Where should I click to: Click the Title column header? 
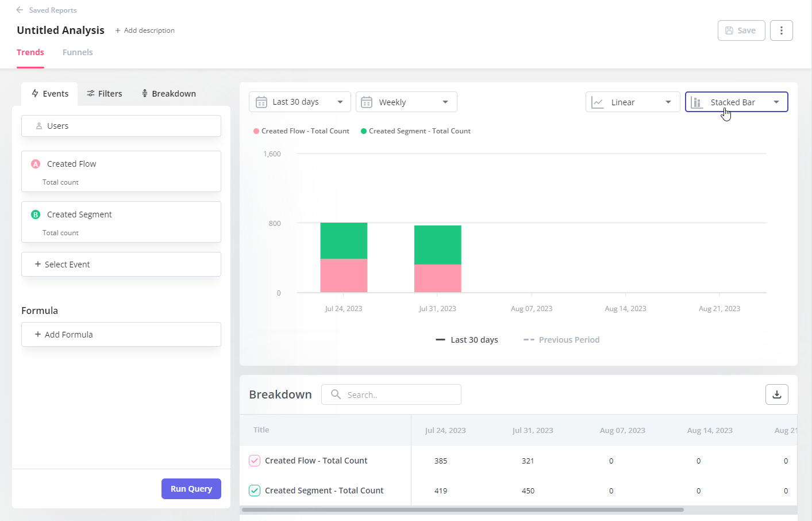(x=261, y=430)
